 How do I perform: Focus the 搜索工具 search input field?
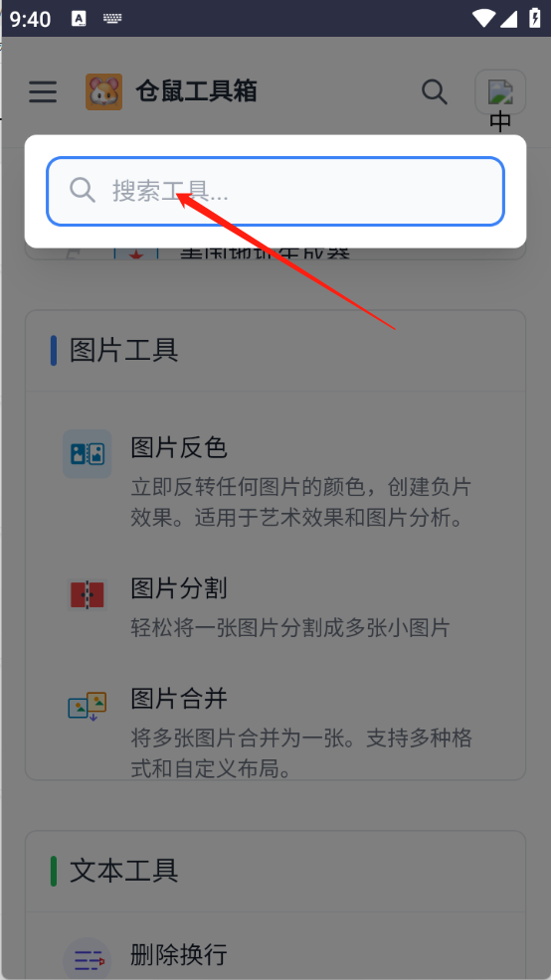(275, 191)
